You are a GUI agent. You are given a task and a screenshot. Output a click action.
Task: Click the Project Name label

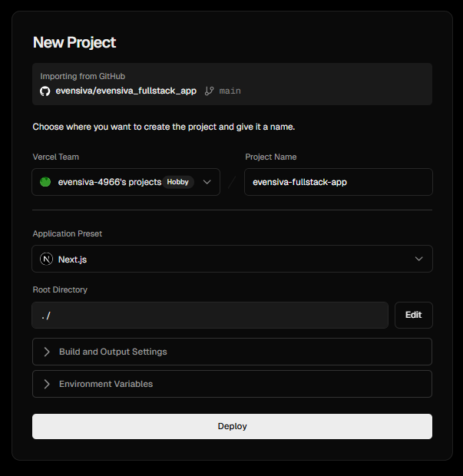click(271, 157)
